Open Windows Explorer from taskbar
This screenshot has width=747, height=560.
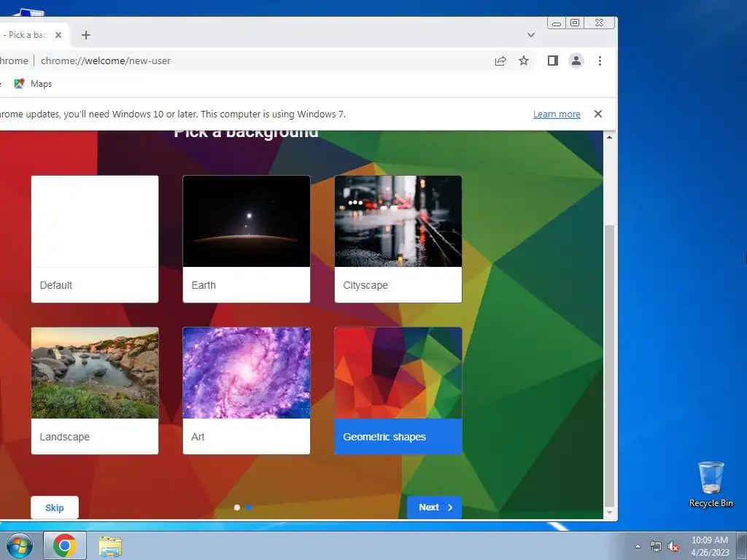point(110,545)
